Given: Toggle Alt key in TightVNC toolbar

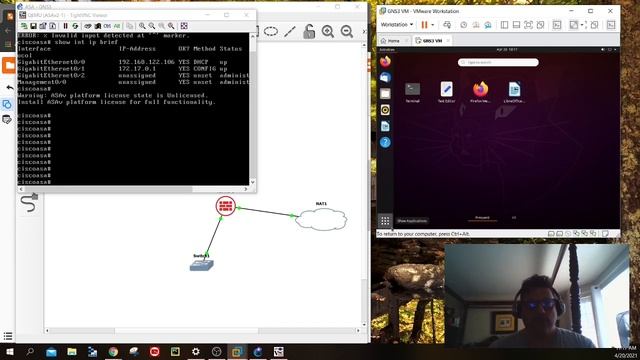Looking at the screenshot, I should click(117, 26).
